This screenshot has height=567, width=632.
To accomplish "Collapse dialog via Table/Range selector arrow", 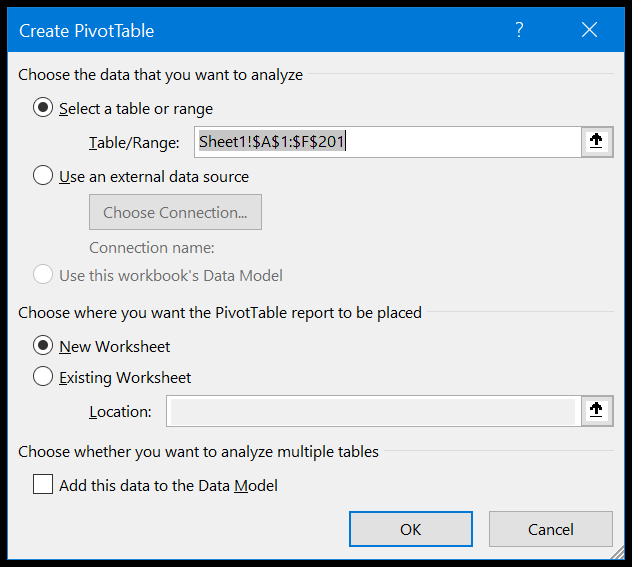I will pos(597,142).
